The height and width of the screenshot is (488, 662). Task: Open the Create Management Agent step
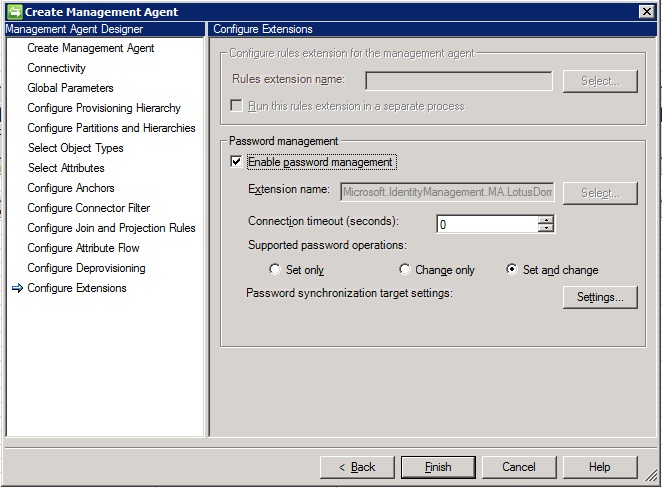click(91, 48)
